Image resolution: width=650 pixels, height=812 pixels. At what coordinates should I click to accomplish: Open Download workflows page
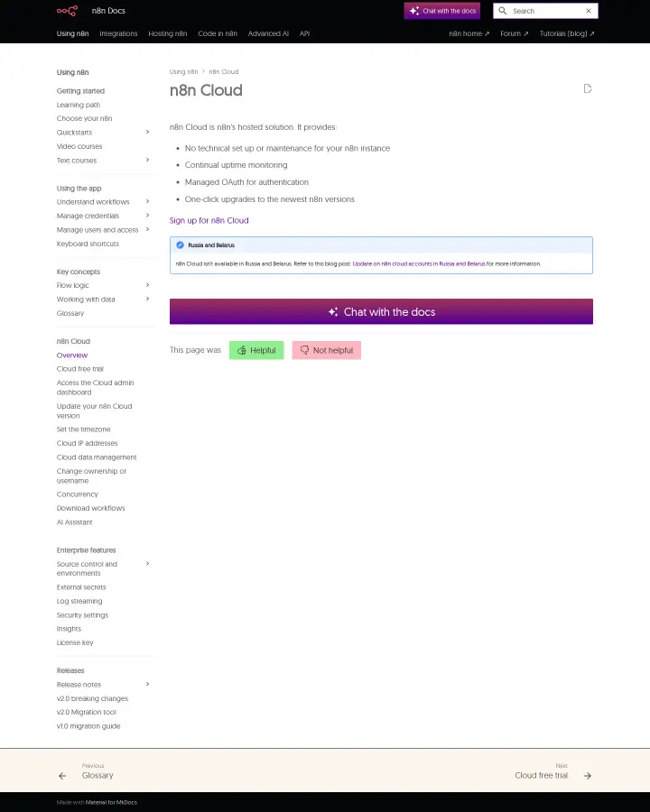click(90, 509)
